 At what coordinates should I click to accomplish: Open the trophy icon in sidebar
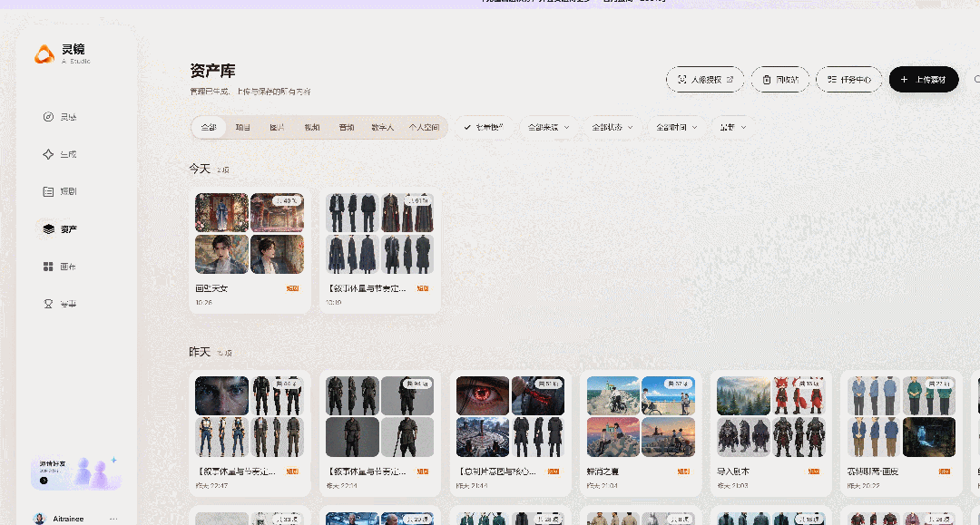[48, 304]
